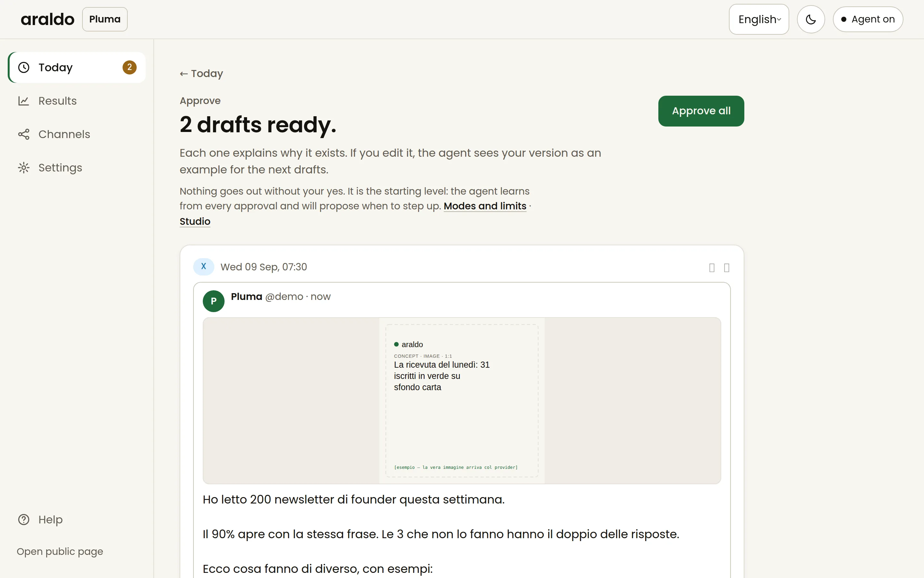Open the Studio link
This screenshot has height=578, width=924.
pos(195,221)
